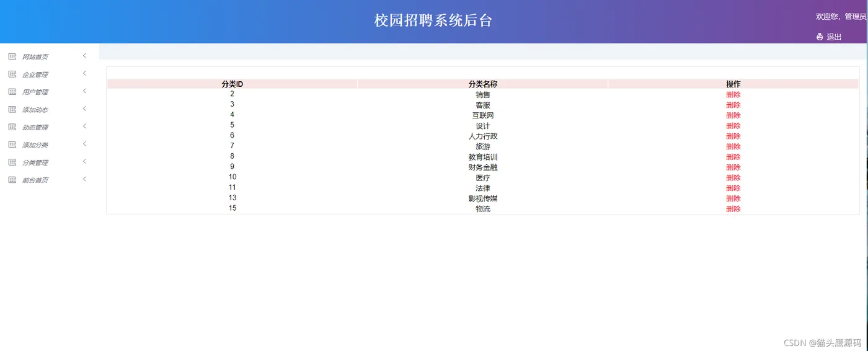This screenshot has height=351, width=868.
Task: Go to 添加分类 in the sidebar
Action: (35, 145)
